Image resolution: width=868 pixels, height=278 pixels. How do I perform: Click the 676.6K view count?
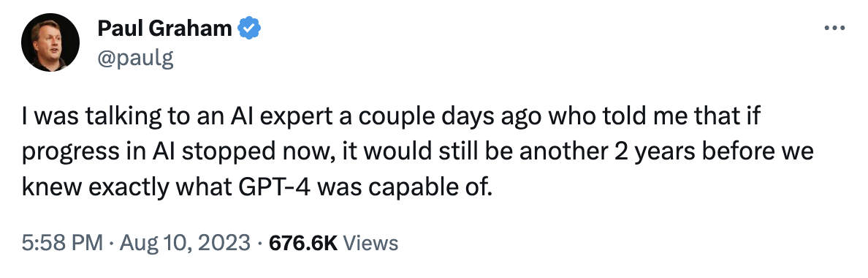click(x=302, y=243)
